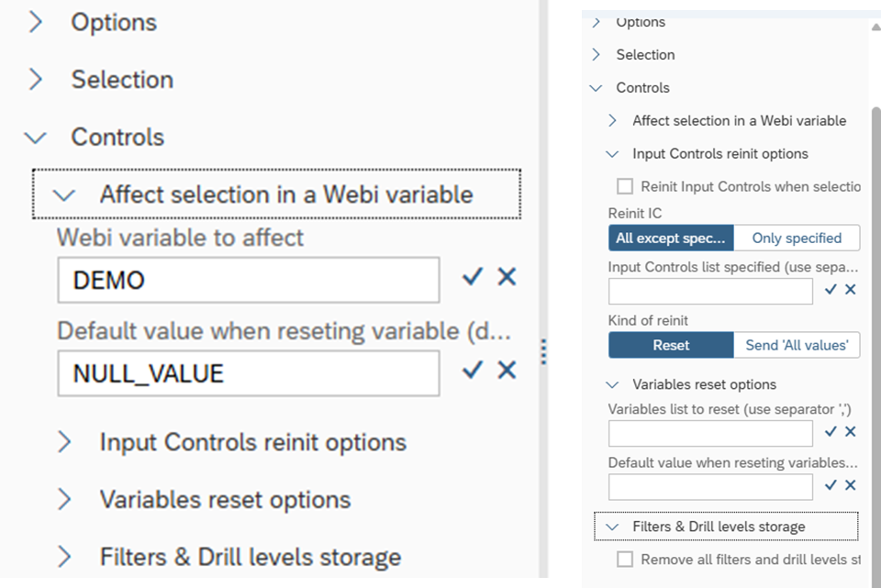The width and height of the screenshot is (881, 588).
Task: Confirm the NULL_VALUE default value checkmark
Action: pyautogui.click(x=473, y=370)
